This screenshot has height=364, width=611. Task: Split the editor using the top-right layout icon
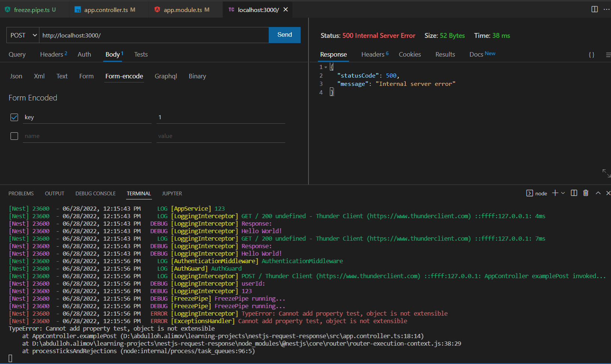click(594, 9)
